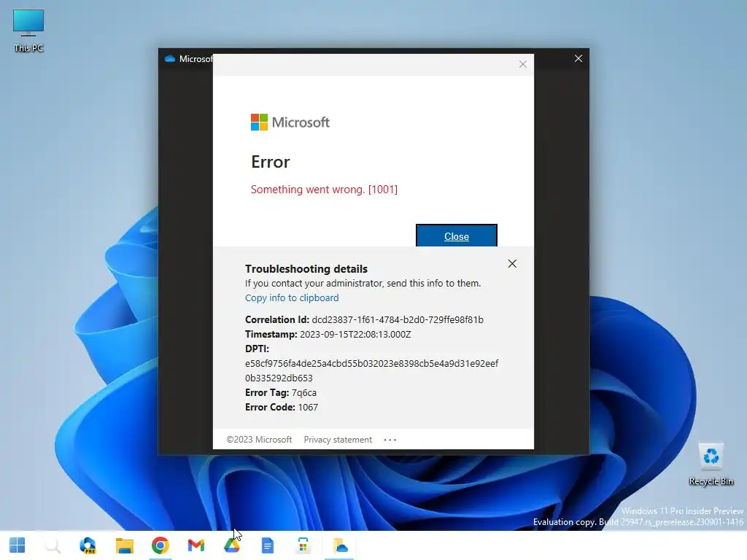
Task: Click 'Something went wrong. [1001]' message
Action: tap(324, 190)
